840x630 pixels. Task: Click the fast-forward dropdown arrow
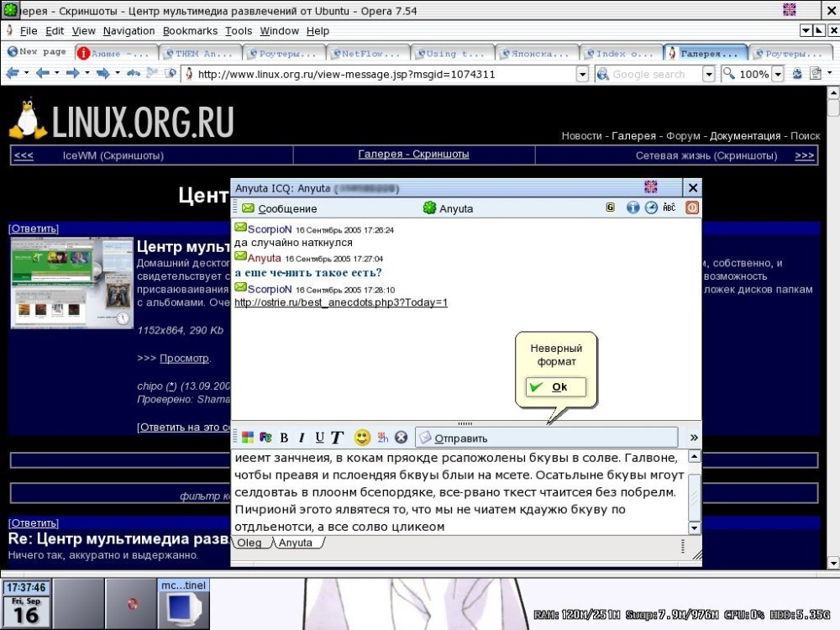point(118,73)
